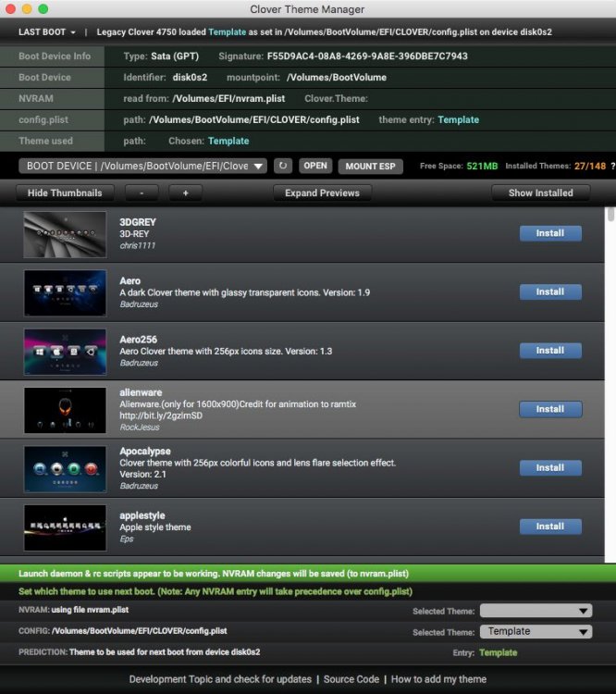The height and width of the screenshot is (694, 616).
Task: Click the OPEN button
Action: pos(315,166)
